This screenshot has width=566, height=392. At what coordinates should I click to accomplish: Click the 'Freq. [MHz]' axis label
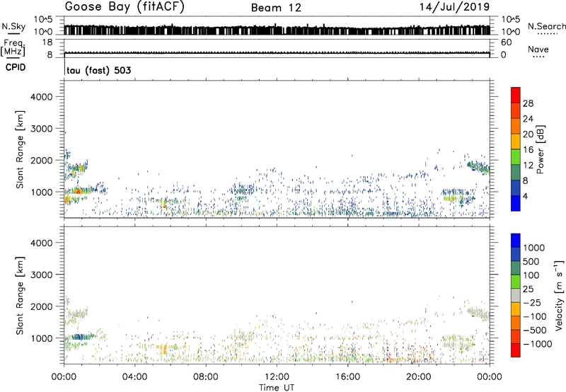[x=13, y=47]
